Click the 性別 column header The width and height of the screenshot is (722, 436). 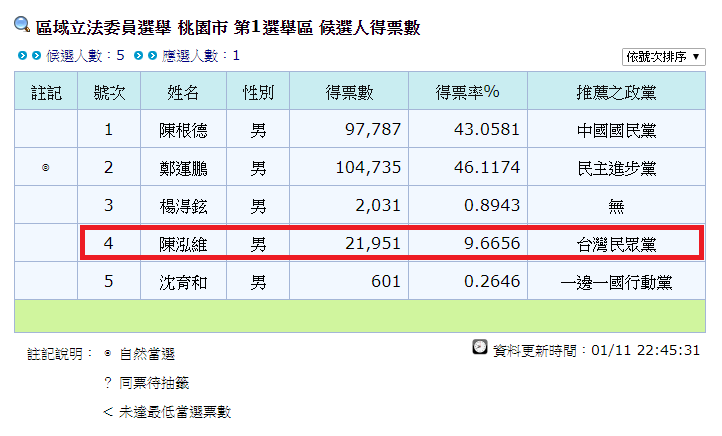click(x=258, y=93)
